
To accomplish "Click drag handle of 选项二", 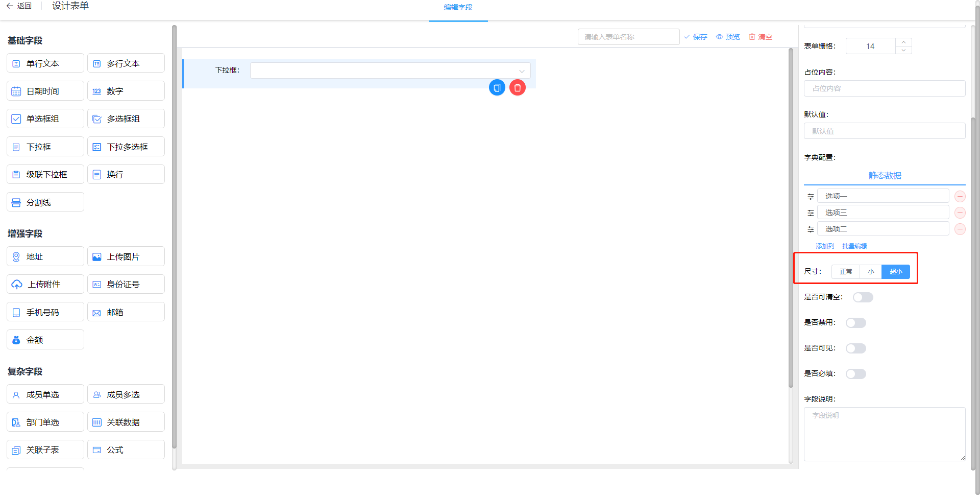I will pyautogui.click(x=811, y=229).
